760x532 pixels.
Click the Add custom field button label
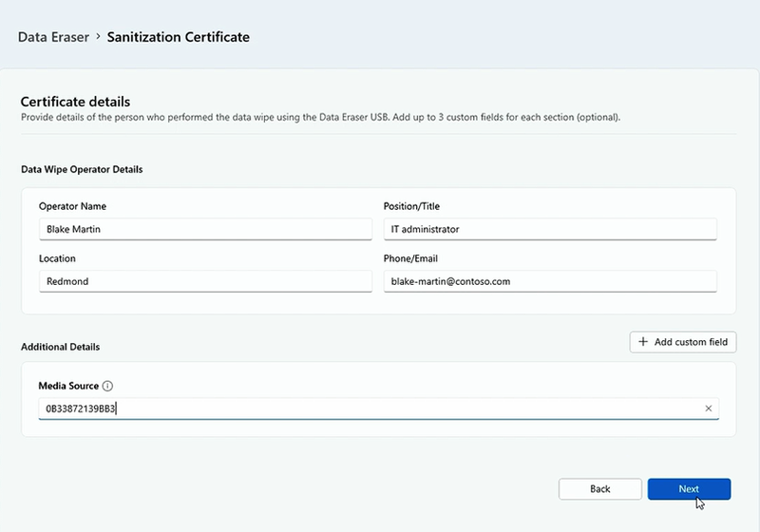pos(692,342)
